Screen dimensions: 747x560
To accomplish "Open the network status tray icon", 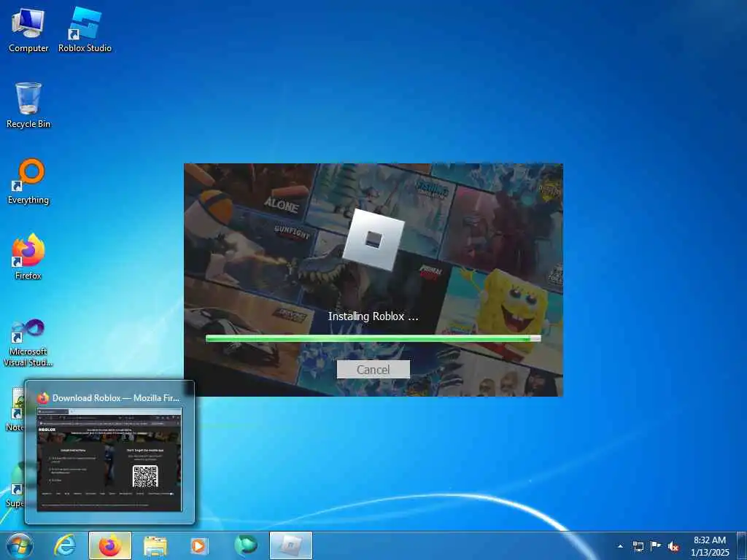I will pos(638,546).
